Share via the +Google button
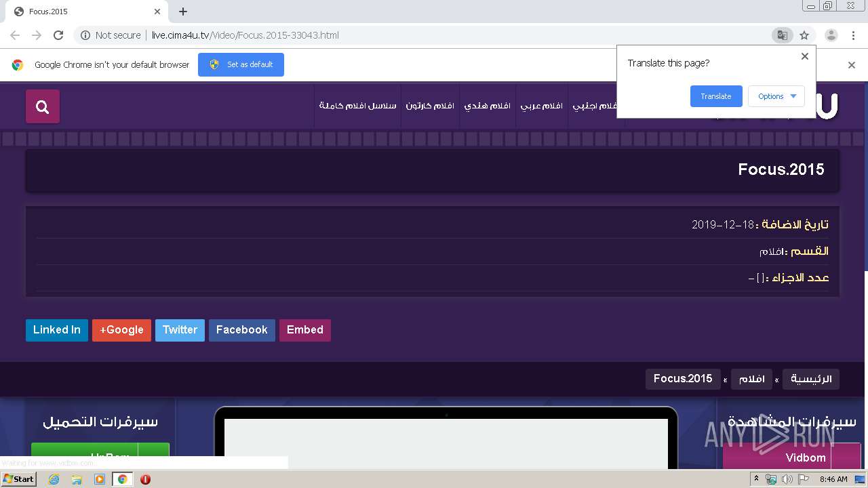The height and width of the screenshot is (488, 868). coord(121,330)
